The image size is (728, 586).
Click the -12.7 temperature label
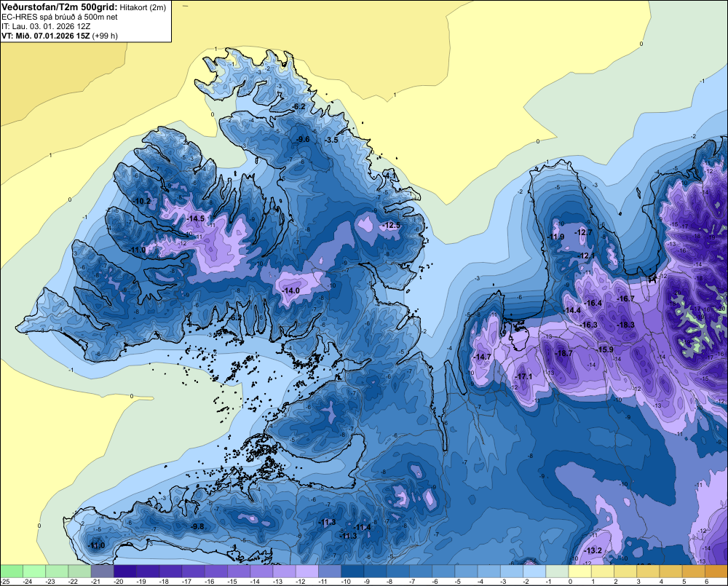[584, 232]
